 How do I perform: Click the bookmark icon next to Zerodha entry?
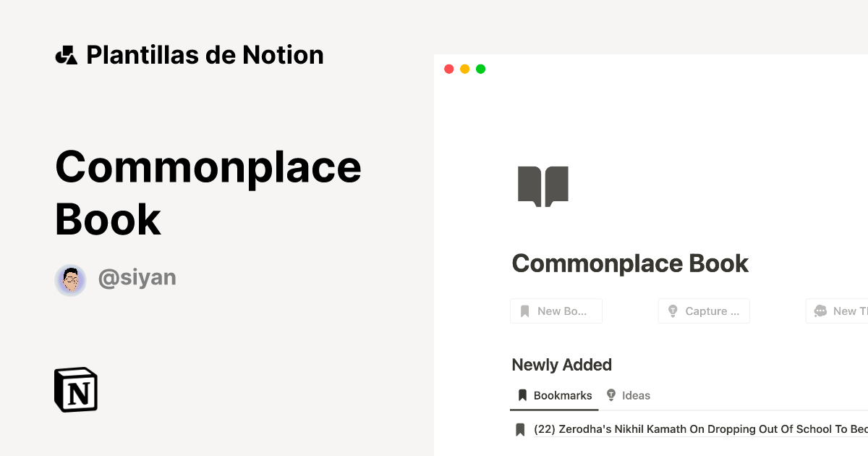[x=520, y=428]
